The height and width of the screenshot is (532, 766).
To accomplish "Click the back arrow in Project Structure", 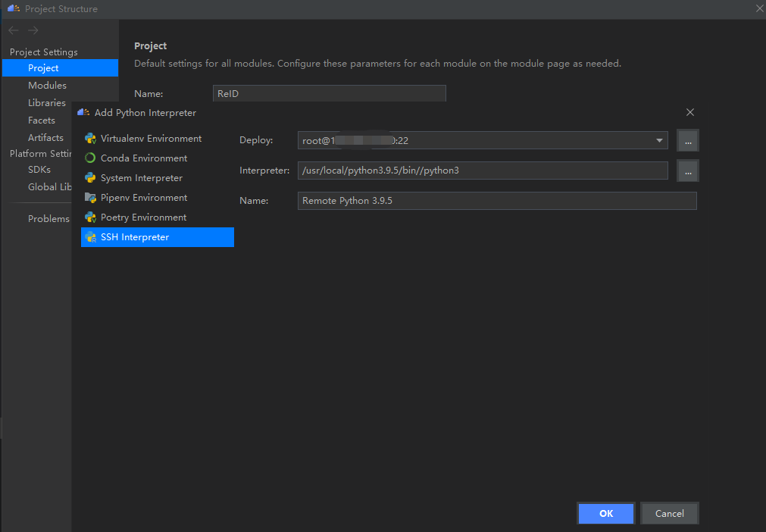I will [x=14, y=30].
